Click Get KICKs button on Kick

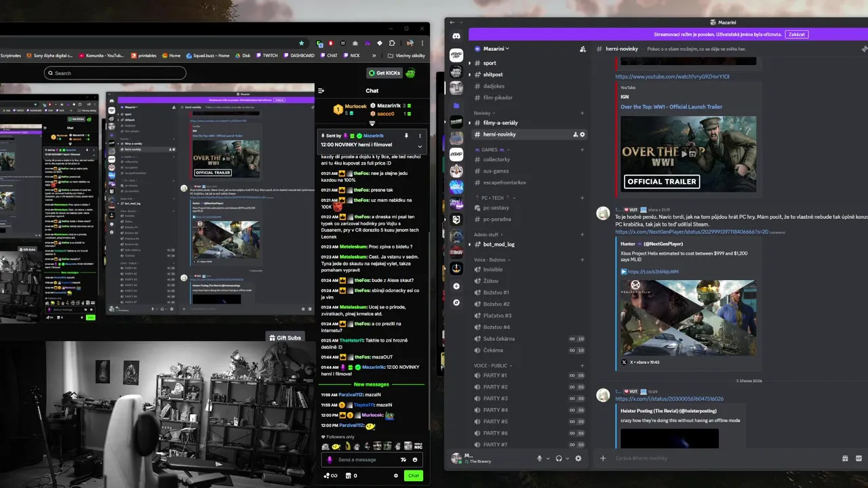[384, 73]
